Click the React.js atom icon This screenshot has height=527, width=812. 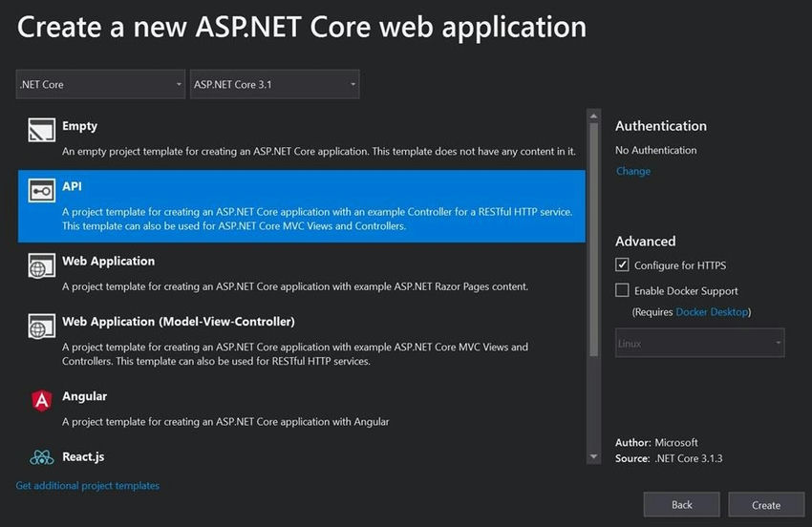(41, 457)
